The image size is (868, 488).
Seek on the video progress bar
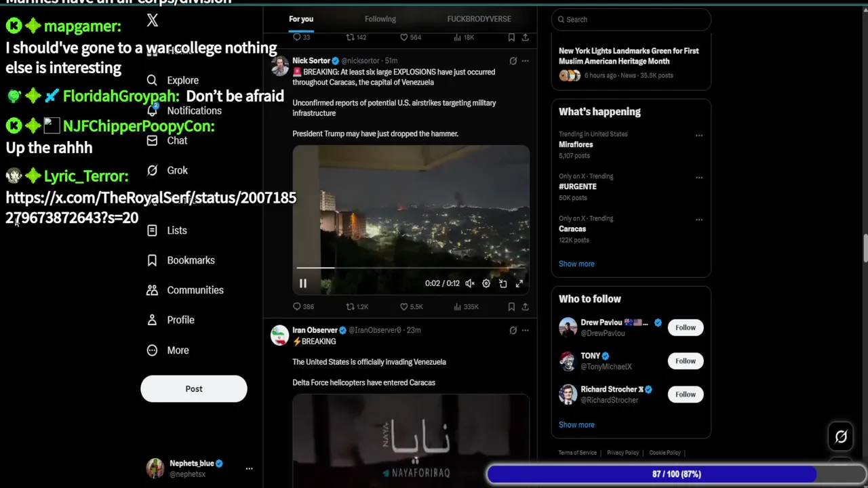pos(411,268)
